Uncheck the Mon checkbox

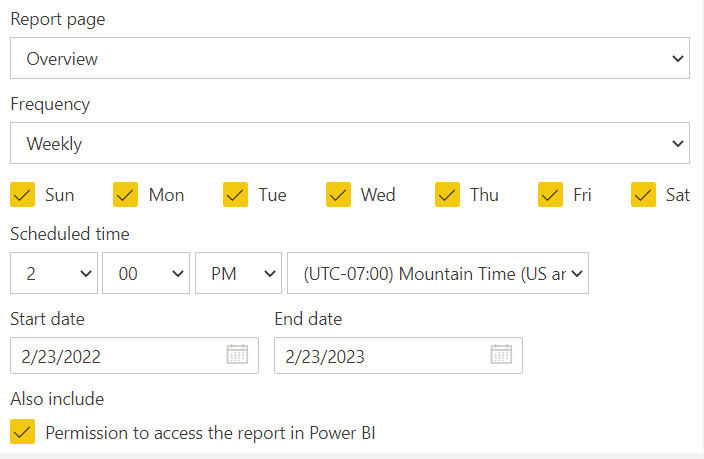pyautogui.click(x=125, y=194)
